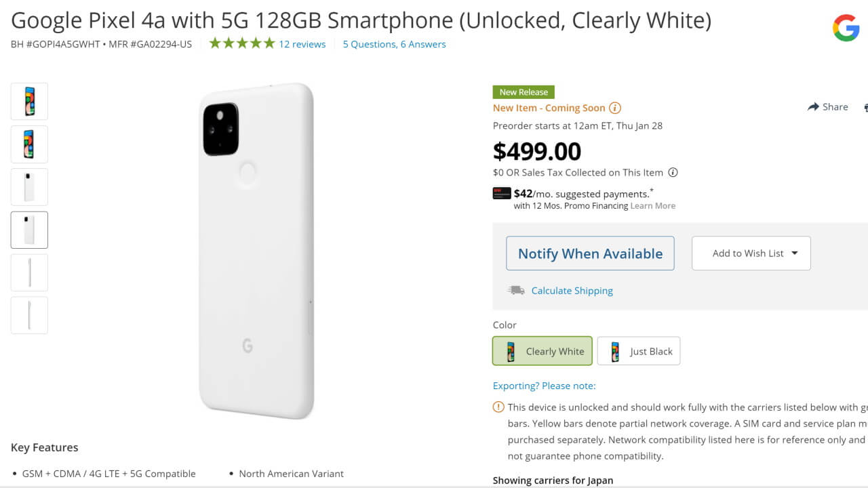Open the 12 reviews link

302,44
